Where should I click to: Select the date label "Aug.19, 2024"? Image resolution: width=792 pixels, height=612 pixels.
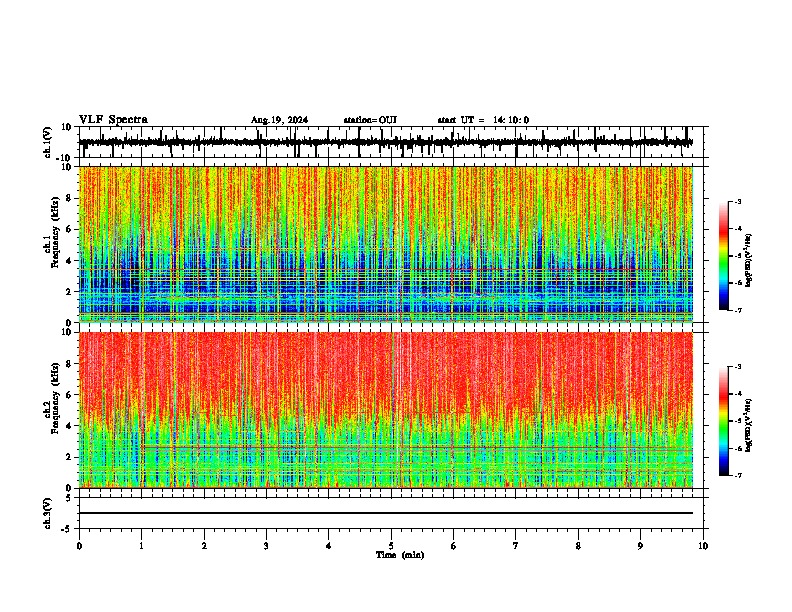(279, 120)
